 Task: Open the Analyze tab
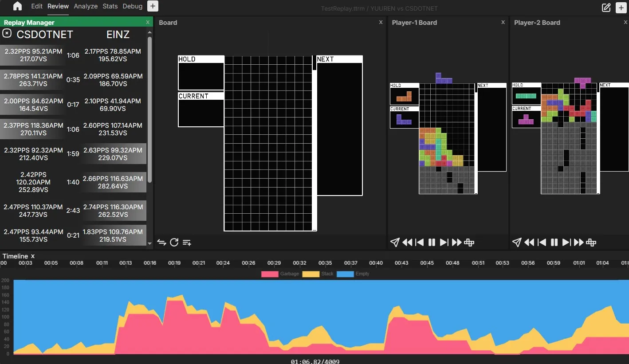click(86, 6)
